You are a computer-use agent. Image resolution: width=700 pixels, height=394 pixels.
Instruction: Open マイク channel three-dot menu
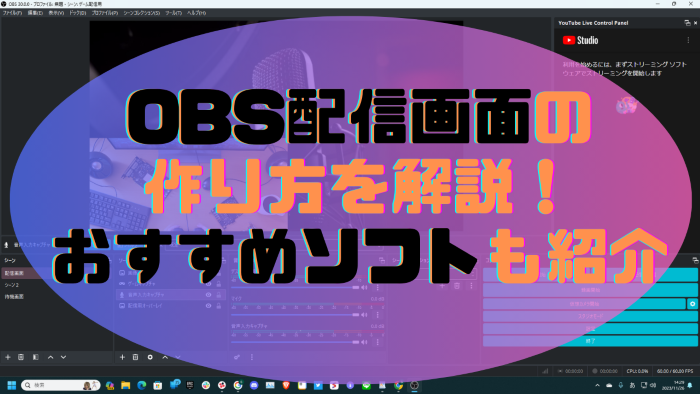(x=378, y=315)
